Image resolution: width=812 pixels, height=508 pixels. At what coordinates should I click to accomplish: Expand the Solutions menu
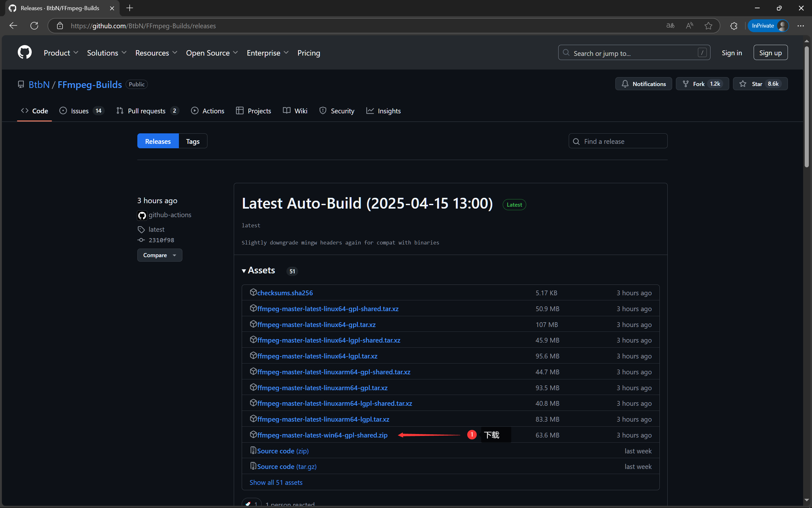[107, 53]
